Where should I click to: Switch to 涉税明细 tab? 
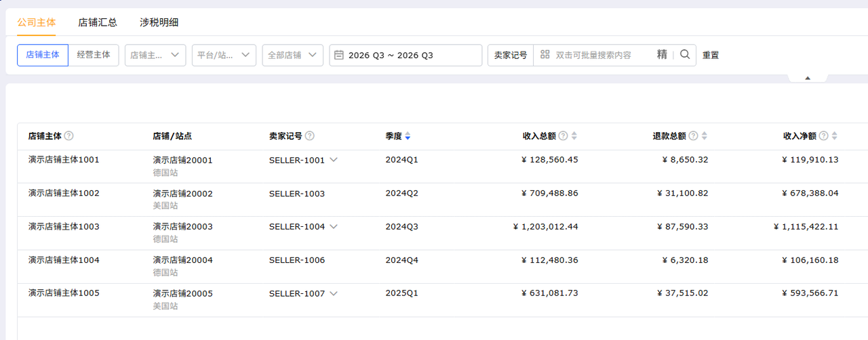(159, 22)
